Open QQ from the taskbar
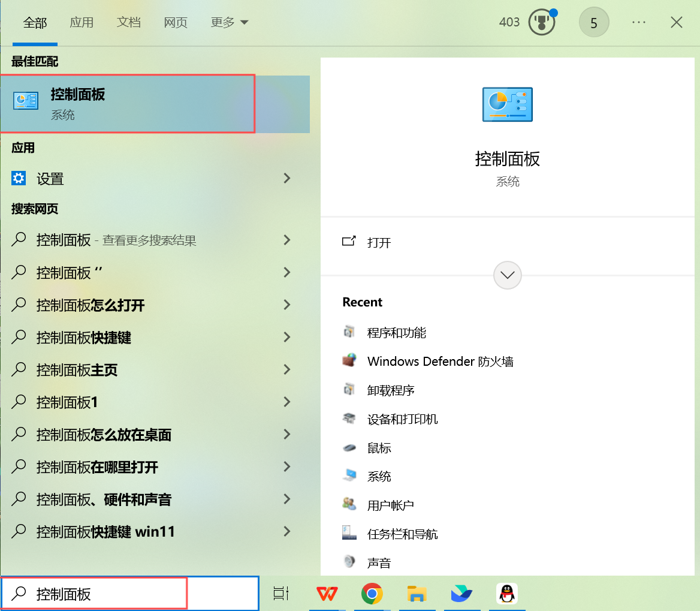Screen dimensions: 700x611 click(x=506, y=594)
